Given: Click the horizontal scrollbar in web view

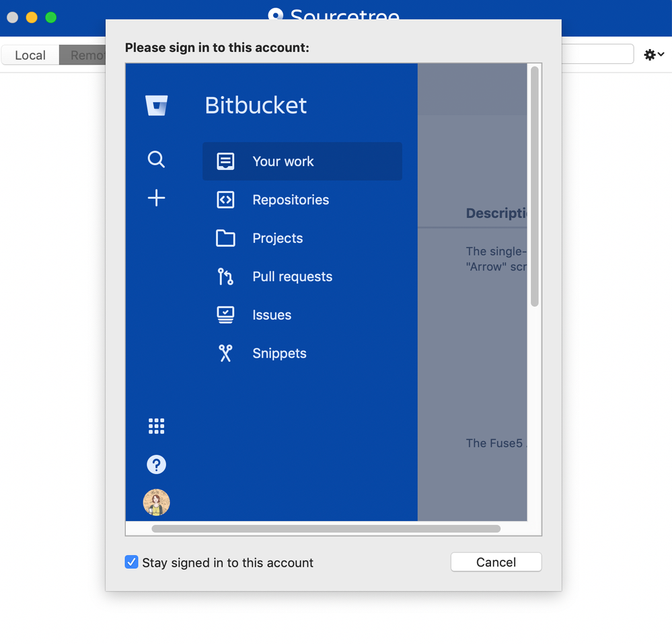Looking at the screenshot, I should pyautogui.click(x=326, y=529).
